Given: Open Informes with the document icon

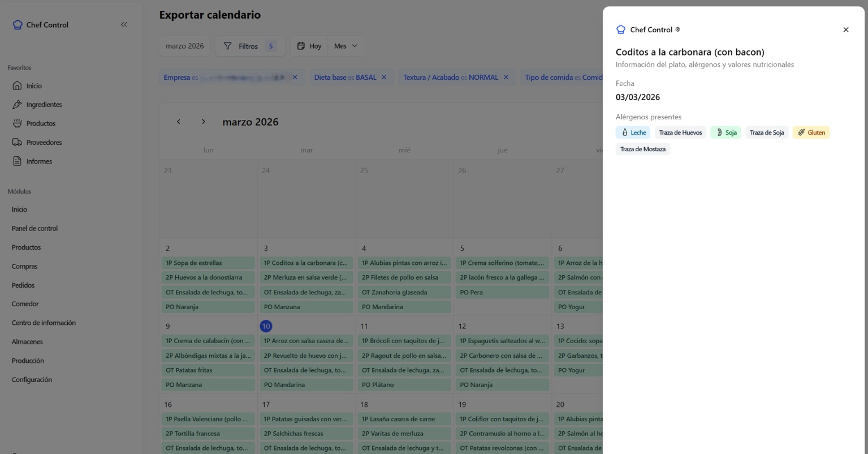Looking at the screenshot, I should pyautogui.click(x=18, y=161).
